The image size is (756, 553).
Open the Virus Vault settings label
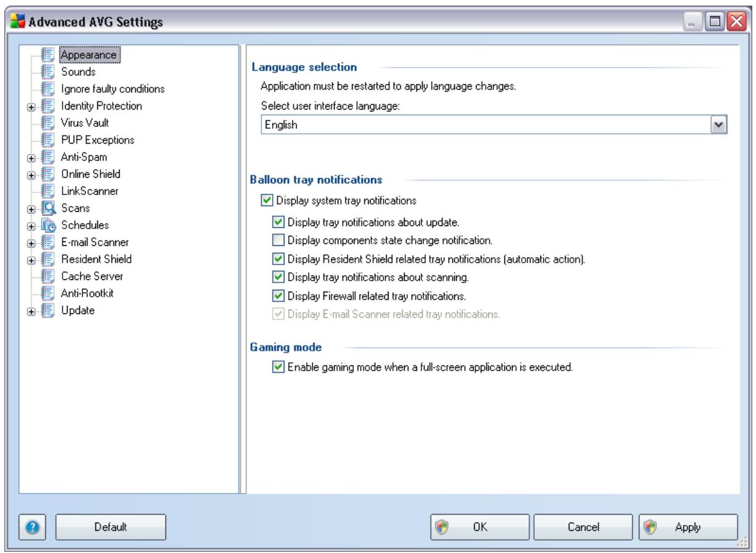click(x=85, y=123)
